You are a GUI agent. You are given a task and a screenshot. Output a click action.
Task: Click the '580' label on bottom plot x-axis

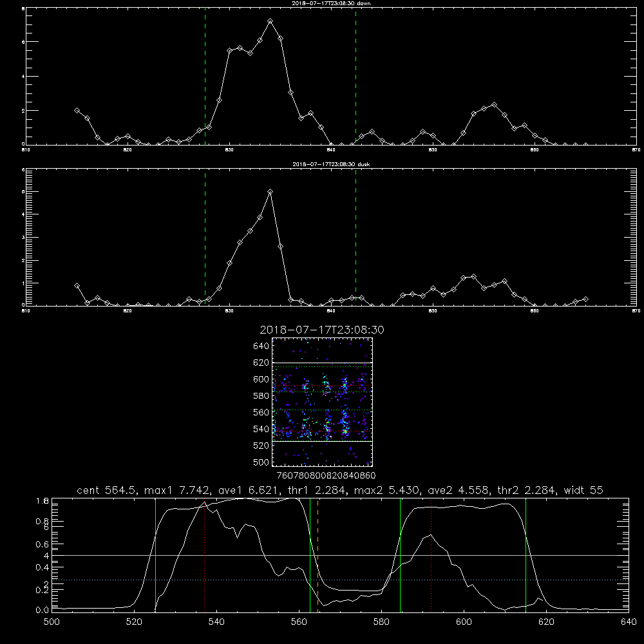pos(381,622)
